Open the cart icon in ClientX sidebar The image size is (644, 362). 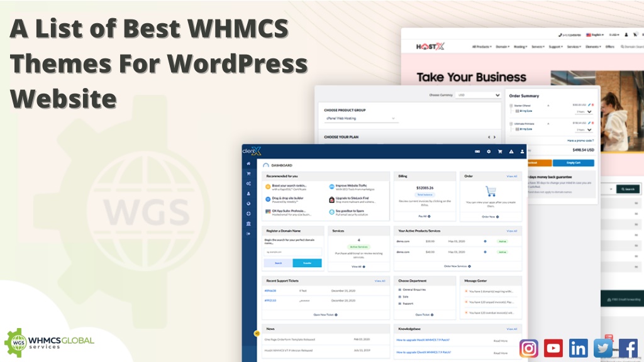point(248,173)
